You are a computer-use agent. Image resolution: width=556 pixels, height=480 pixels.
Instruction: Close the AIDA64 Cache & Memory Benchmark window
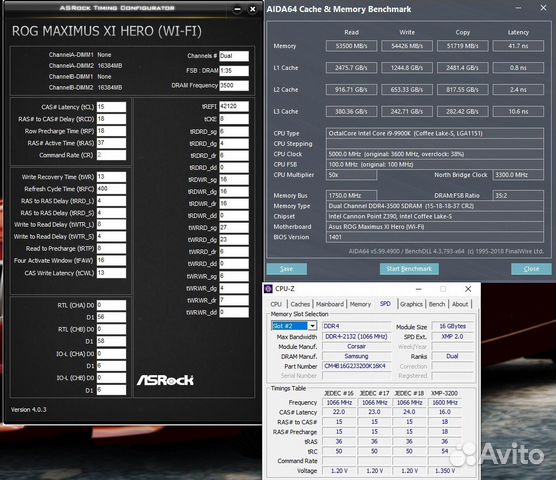point(543,8)
